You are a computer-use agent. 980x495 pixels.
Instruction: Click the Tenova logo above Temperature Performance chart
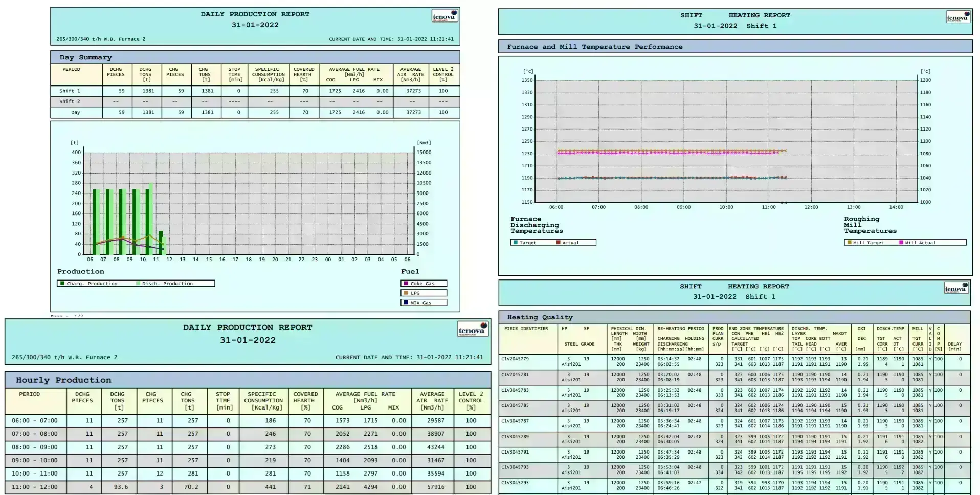click(957, 17)
